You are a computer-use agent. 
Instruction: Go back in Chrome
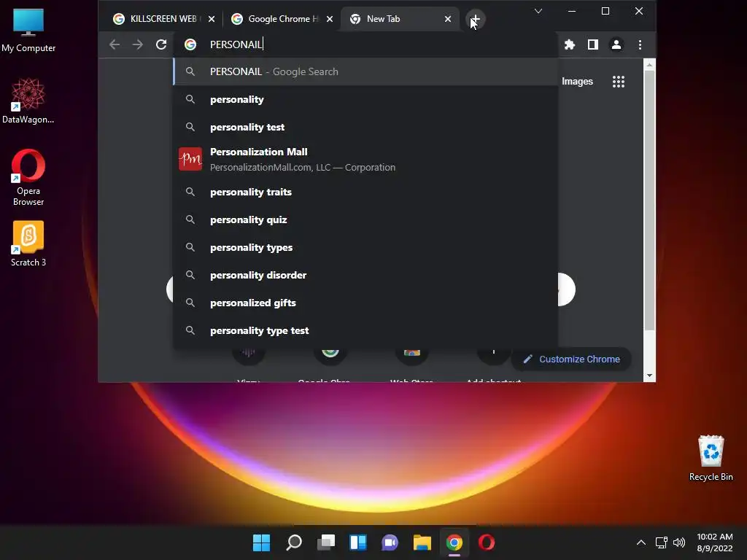[x=115, y=44]
